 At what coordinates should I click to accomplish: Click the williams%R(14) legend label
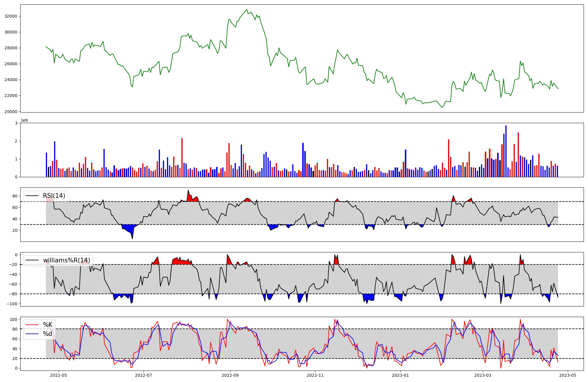point(66,260)
